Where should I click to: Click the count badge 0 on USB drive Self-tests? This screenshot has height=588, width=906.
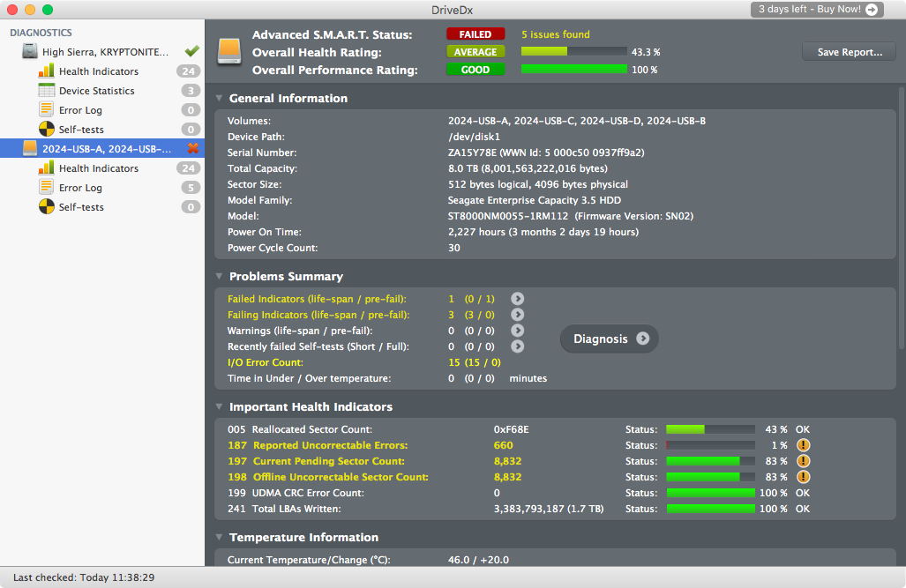[191, 207]
